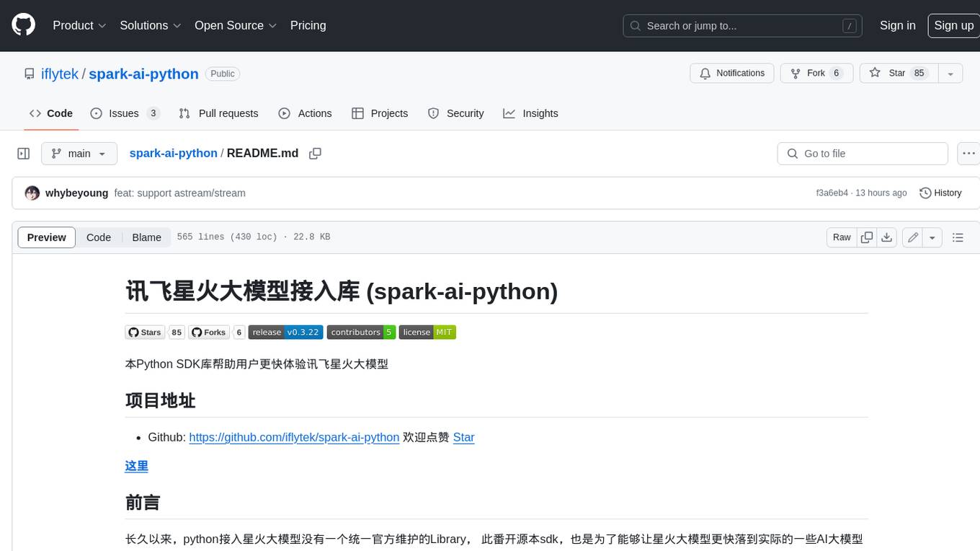This screenshot has height=551, width=980.
Task: Switch to the Actions tab
Action: 305,113
